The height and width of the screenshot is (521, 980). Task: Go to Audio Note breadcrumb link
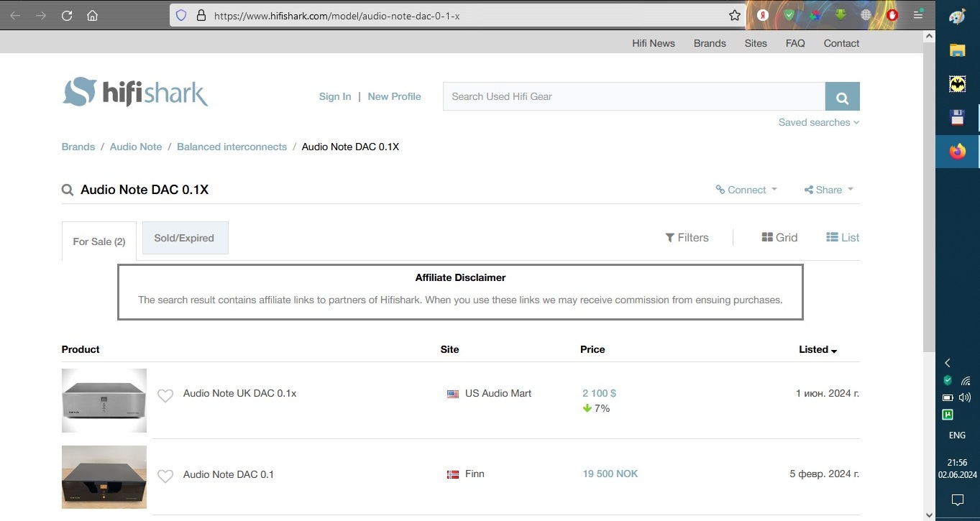[136, 147]
